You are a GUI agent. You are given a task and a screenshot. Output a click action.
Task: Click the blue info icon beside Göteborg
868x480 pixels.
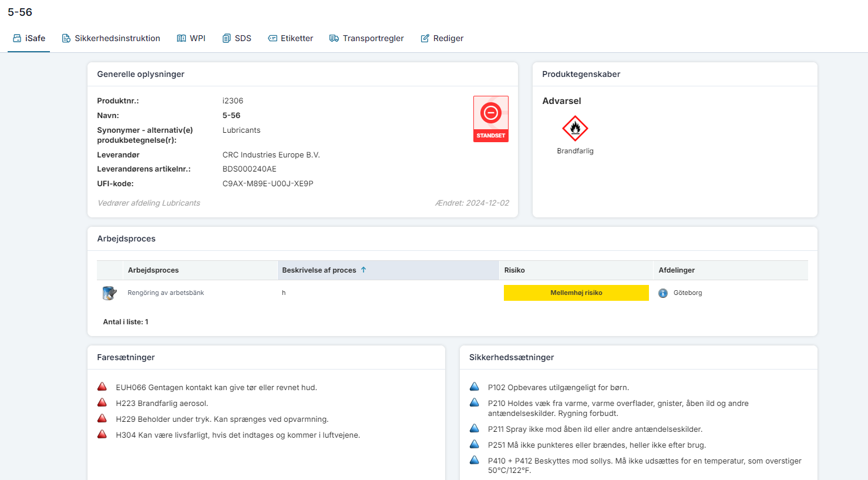(663, 293)
